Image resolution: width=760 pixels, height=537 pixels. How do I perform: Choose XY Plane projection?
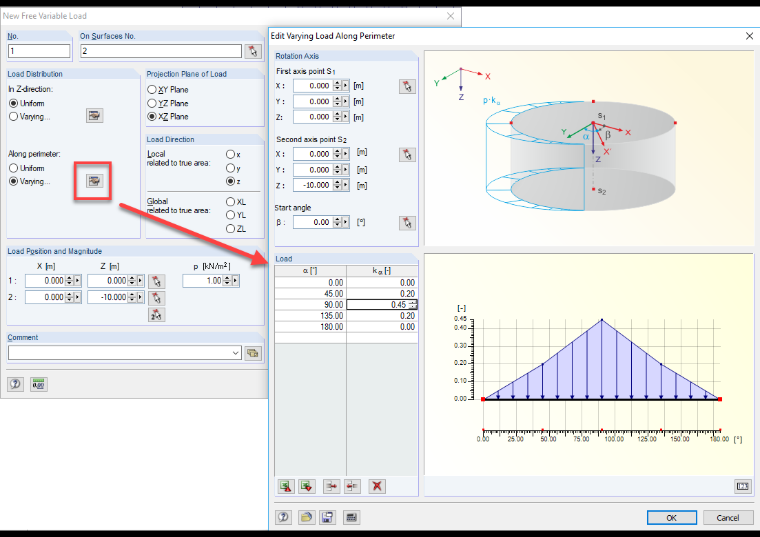(x=152, y=90)
